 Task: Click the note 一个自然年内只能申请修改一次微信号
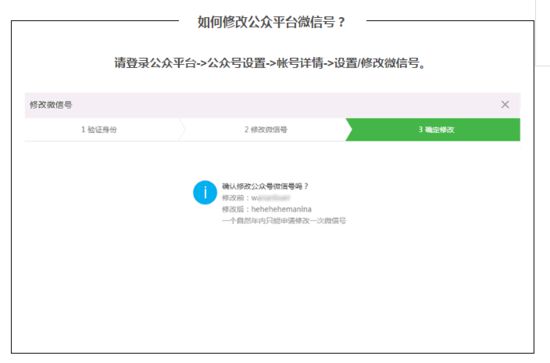(x=284, y=221)
